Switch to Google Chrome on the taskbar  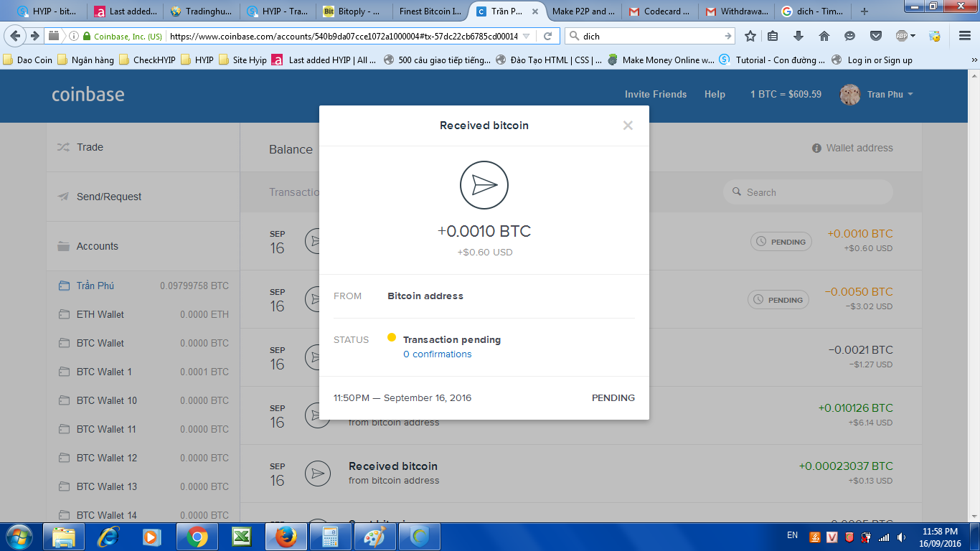tap(197, 537)
